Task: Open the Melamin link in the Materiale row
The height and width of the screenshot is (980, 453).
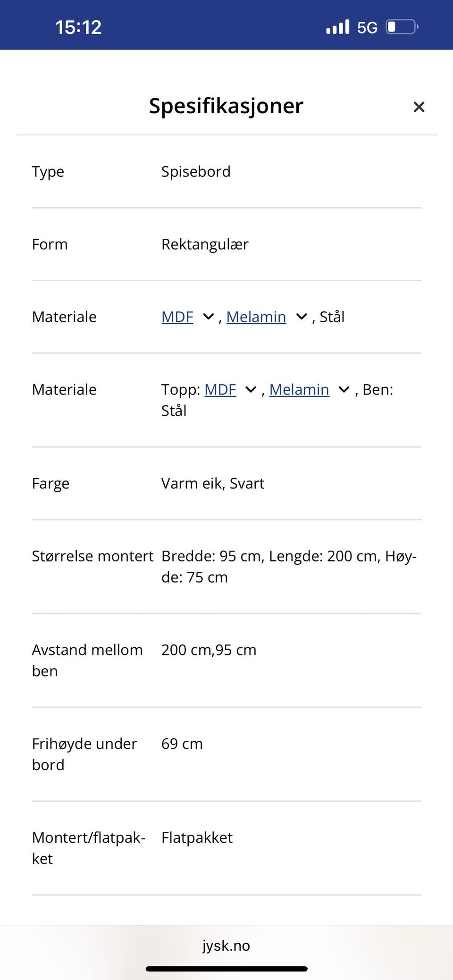Action: coord(256,317)
